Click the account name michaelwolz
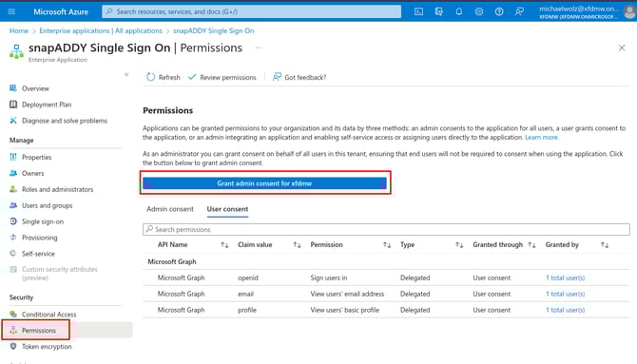Screen dimensions: 637x364 click(x=579, y=9)
